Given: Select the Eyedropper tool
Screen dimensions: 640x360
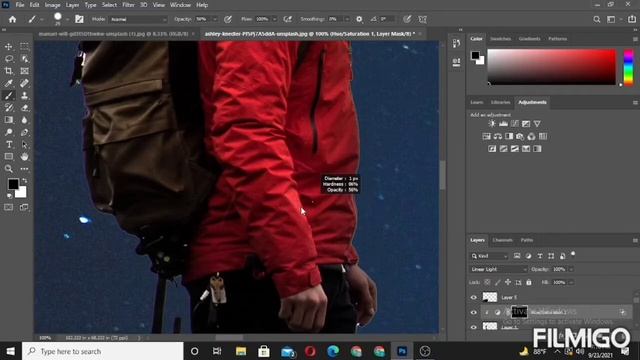Looking at the screenshot, I should click(x=9, y=83).
